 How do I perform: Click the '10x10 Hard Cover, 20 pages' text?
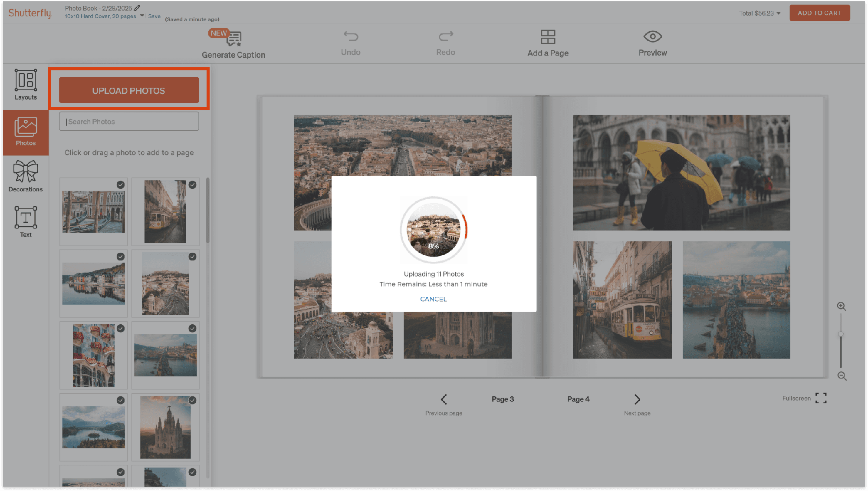click(x=100, y=16)
